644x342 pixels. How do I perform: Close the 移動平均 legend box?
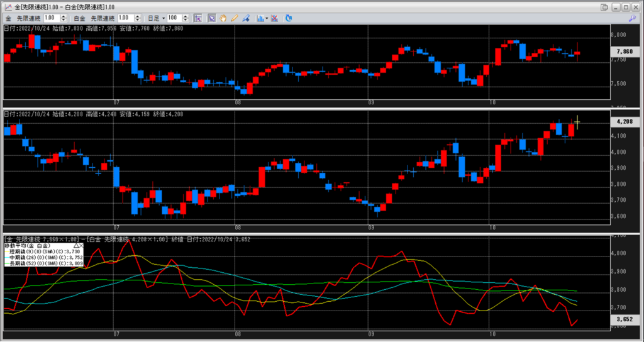80,245
